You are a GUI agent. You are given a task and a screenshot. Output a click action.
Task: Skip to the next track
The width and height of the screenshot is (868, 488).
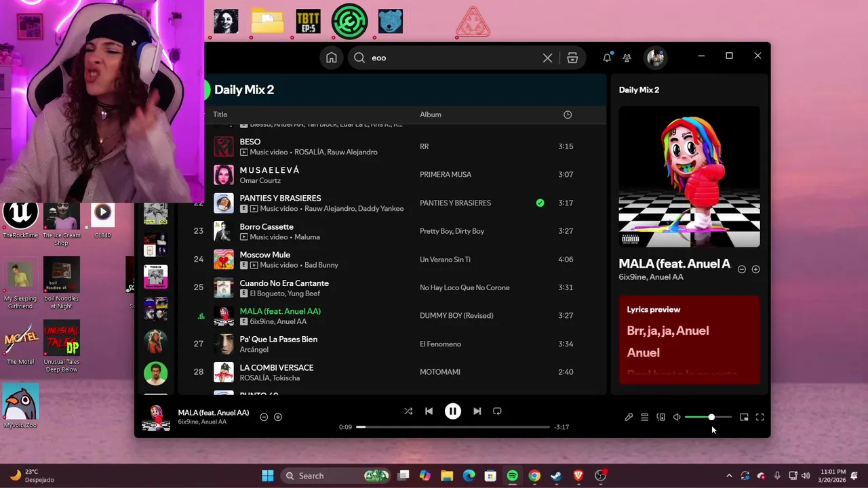coord(477,411)
